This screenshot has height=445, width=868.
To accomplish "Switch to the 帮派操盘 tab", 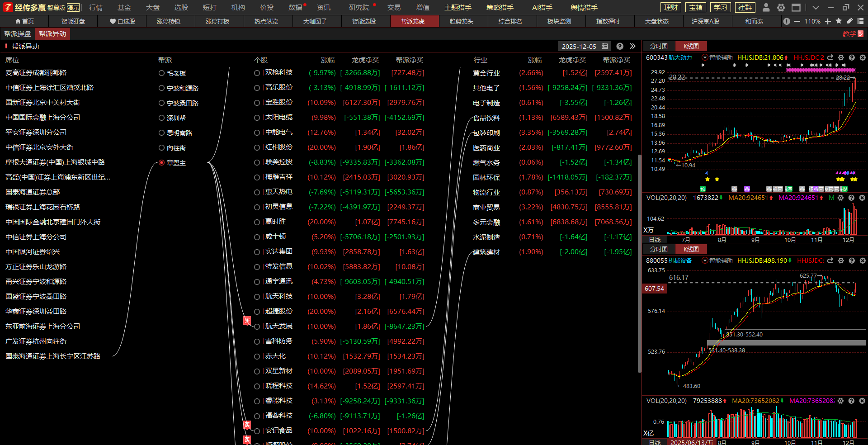I will (x=18, y=34).
